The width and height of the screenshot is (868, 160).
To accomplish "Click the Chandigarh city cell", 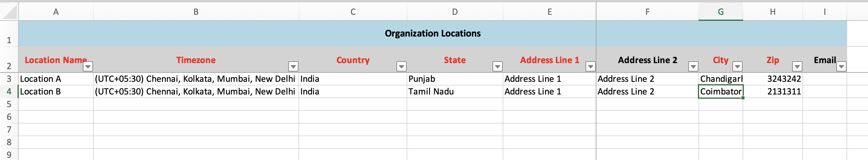I will click(721, 79).
